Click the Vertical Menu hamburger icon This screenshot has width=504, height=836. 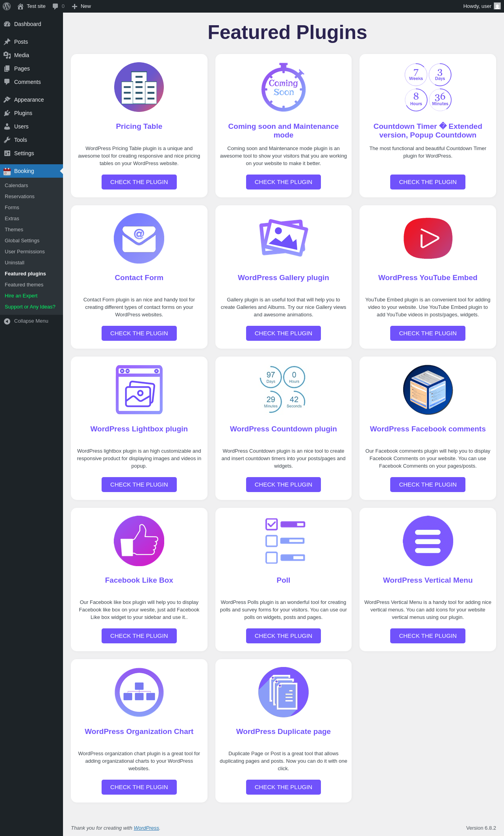point(428,541)
